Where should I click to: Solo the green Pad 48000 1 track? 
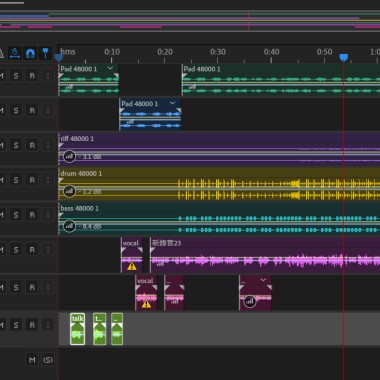[16, 76]
